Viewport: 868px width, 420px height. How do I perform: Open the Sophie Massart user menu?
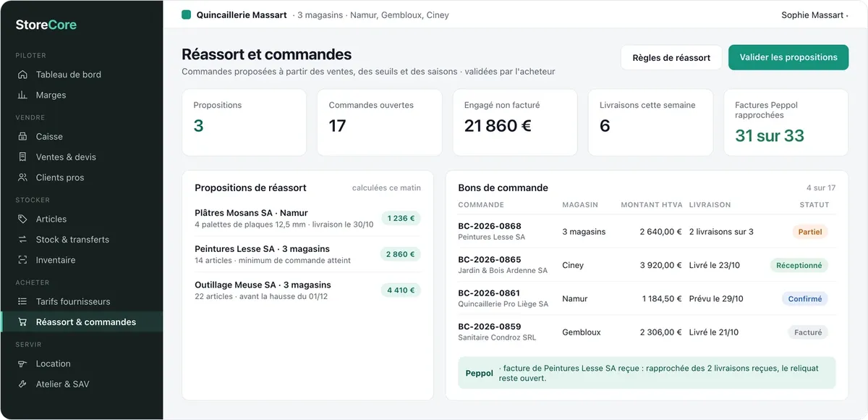tap(814, 15)
